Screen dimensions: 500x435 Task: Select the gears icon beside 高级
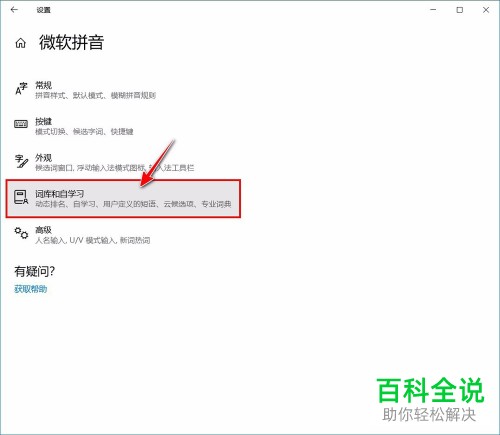click(x=21, y=233)
